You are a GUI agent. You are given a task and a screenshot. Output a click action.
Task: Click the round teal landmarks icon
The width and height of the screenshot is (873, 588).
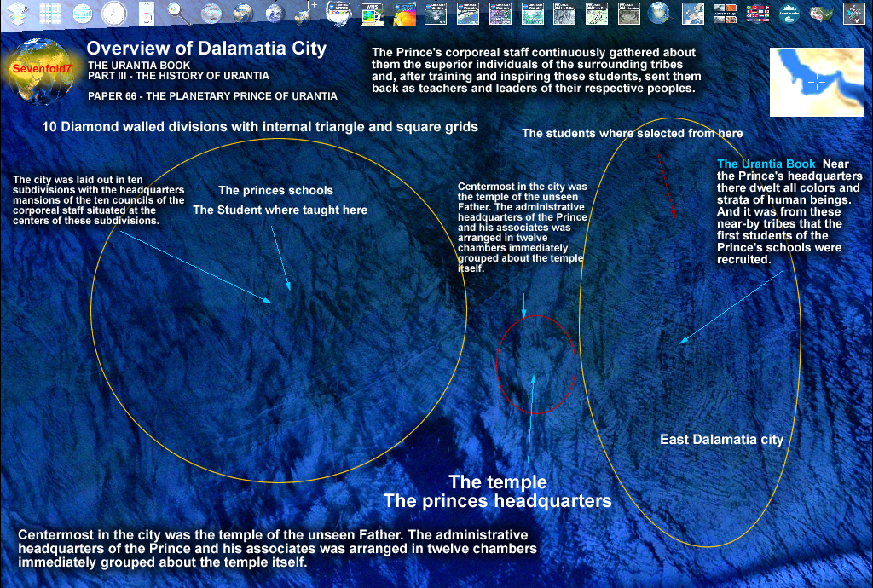789,14
